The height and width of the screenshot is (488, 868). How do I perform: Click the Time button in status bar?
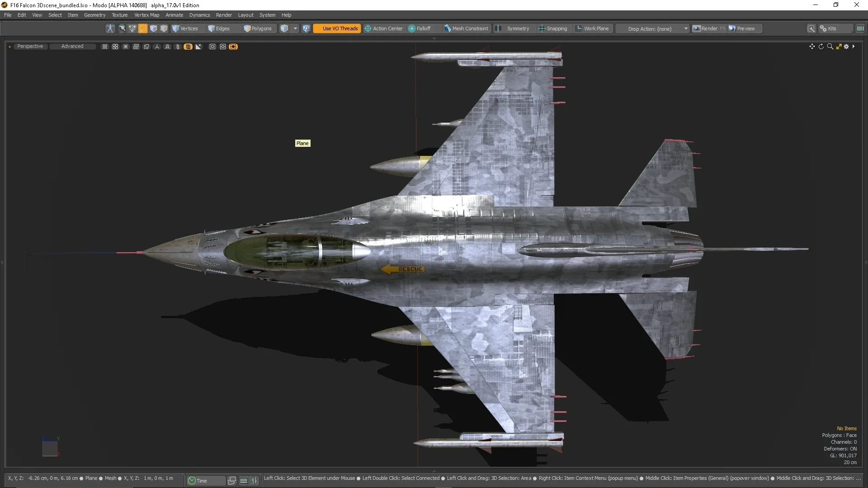click(206, 481)
